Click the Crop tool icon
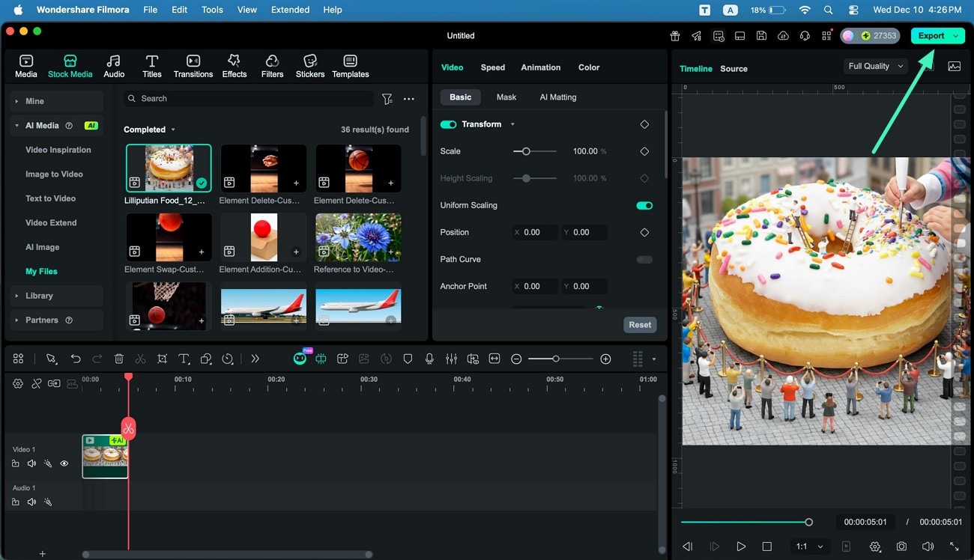 tap(163, 359)
